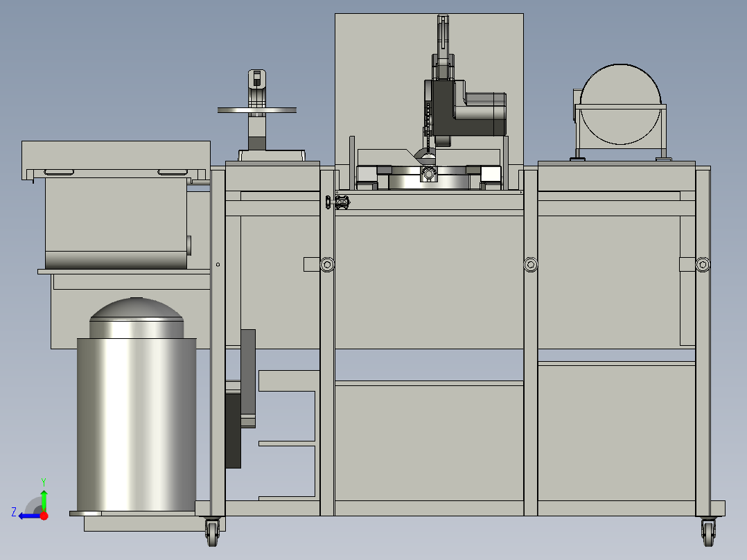Image resolution: width=747 pixels, height=560 pixels.
Task: Select the horizontal disc on the left column stand
Action: [x=257, y=110]
